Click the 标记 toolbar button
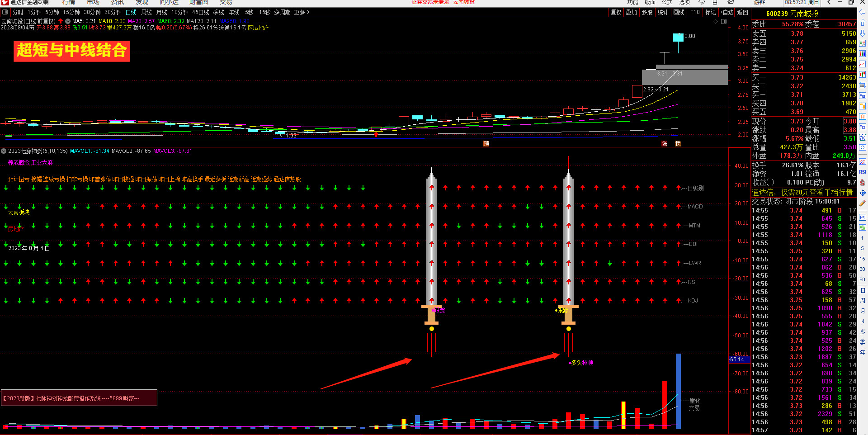Image resolution: width=868 pixels, height=435 pixels. 711,12
